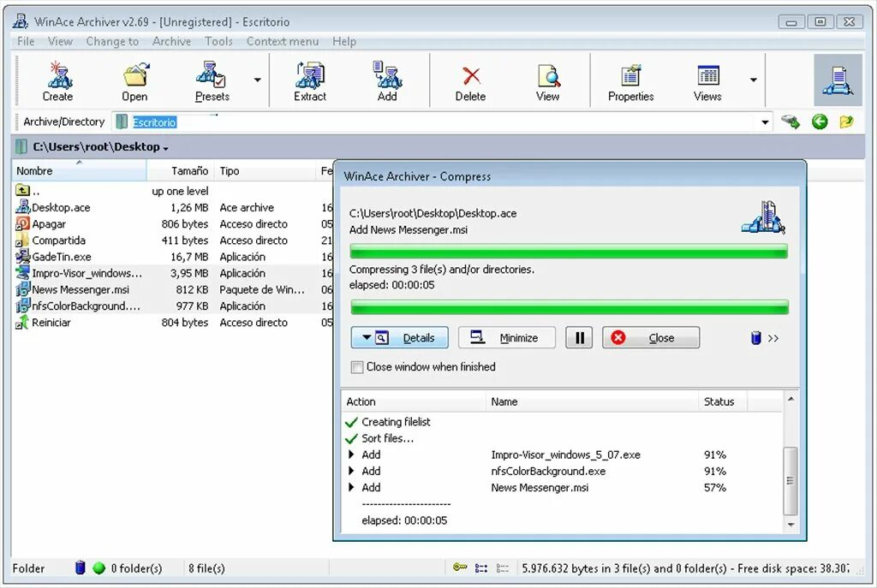877x588 pixels.
Task: Click the double chevron expander in Compress dialog
Action: point(773,338)
